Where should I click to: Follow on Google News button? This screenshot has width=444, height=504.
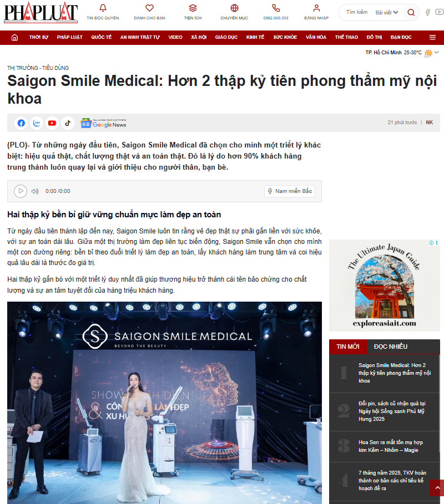click(103, 123)
